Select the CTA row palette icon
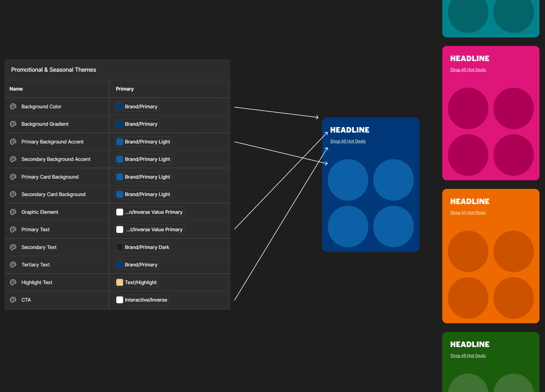 [13, 300]
